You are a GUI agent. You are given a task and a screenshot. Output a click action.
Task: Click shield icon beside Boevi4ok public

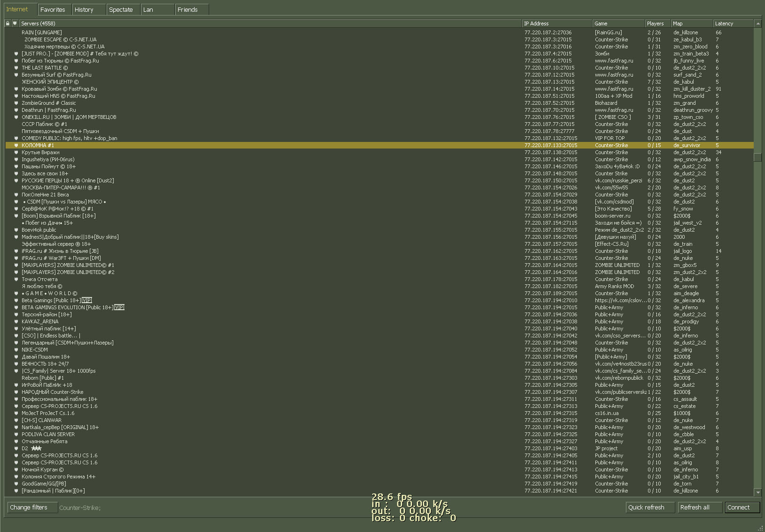[16, 230]
